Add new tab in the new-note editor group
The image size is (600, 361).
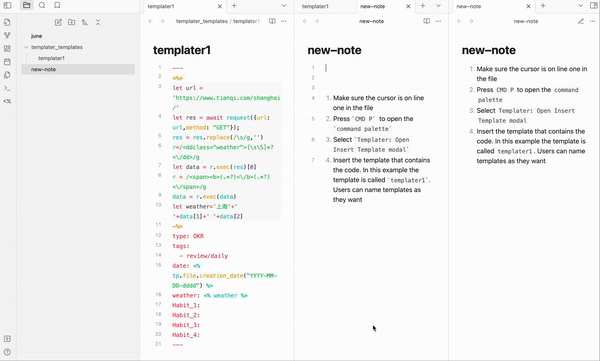coord(423,6)
